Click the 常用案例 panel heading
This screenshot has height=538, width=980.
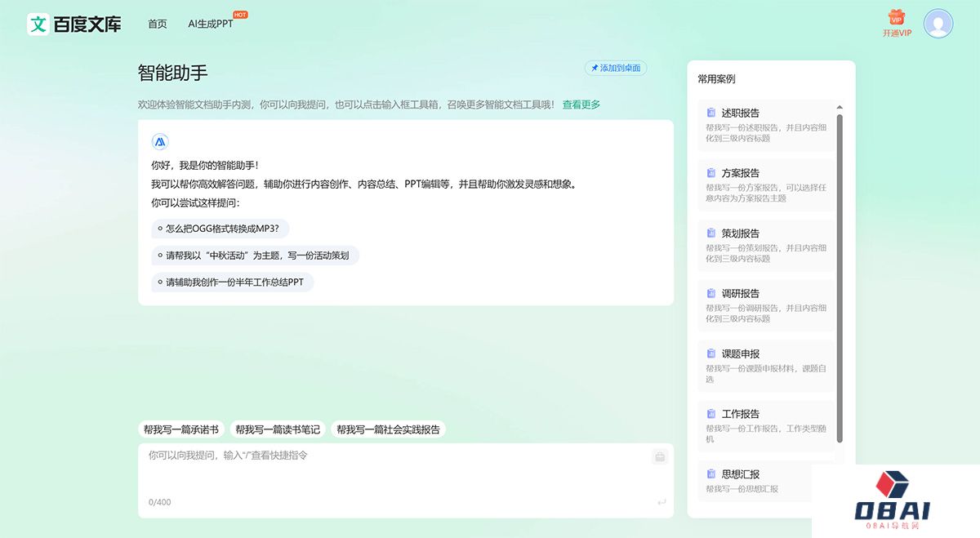[716, 79]
